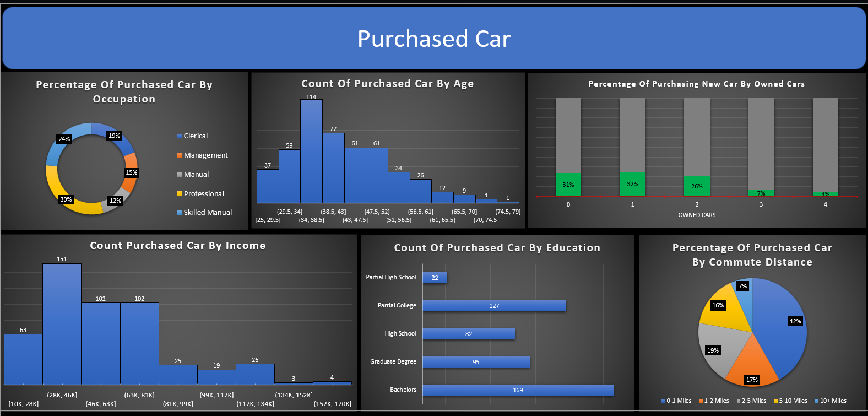Click the 5-10 Miles legend entry
The height and width of the screenshot is (416, 868).
click(x=790, y=401)
